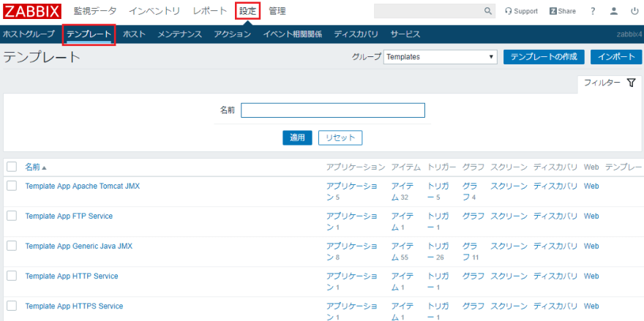The height and width of the screenshot is (321, 644).
Task: Click the 適用 filter button
Action: 297,138
